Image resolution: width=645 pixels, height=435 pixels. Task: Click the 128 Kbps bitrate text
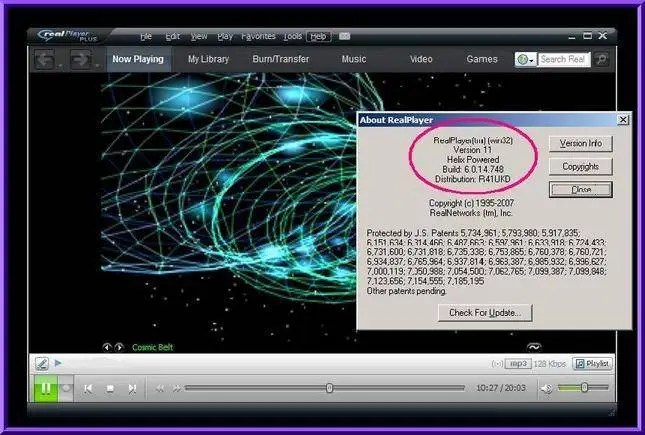pos(550,364)
